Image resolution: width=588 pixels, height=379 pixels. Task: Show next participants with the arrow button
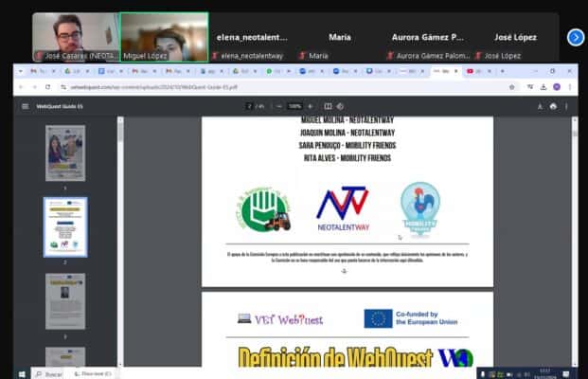click(x=575, y=37)
